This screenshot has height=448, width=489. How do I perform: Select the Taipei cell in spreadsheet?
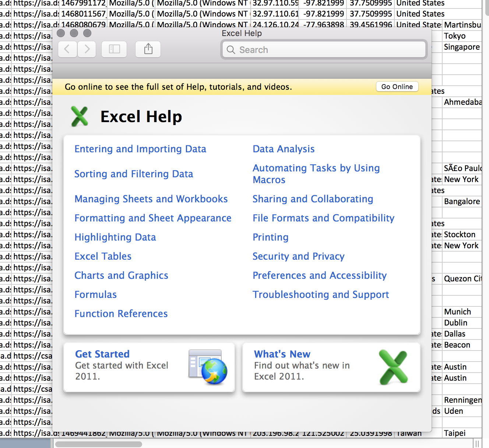coord(462,433)
